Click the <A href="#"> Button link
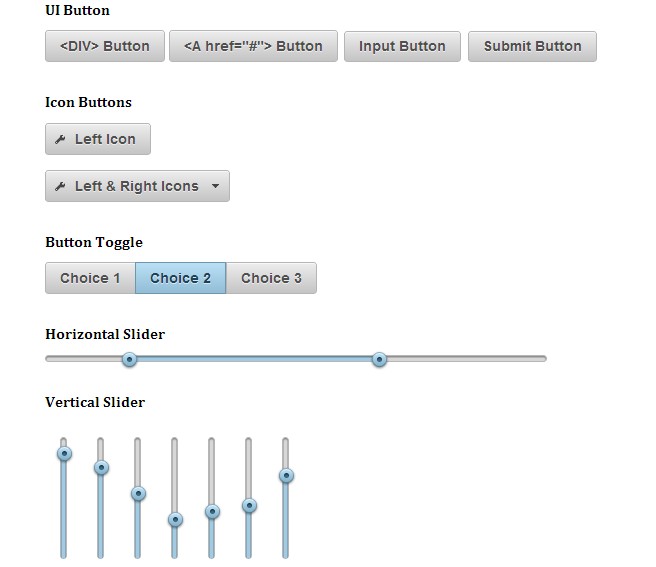656x567 pixels. pos(253,46)
